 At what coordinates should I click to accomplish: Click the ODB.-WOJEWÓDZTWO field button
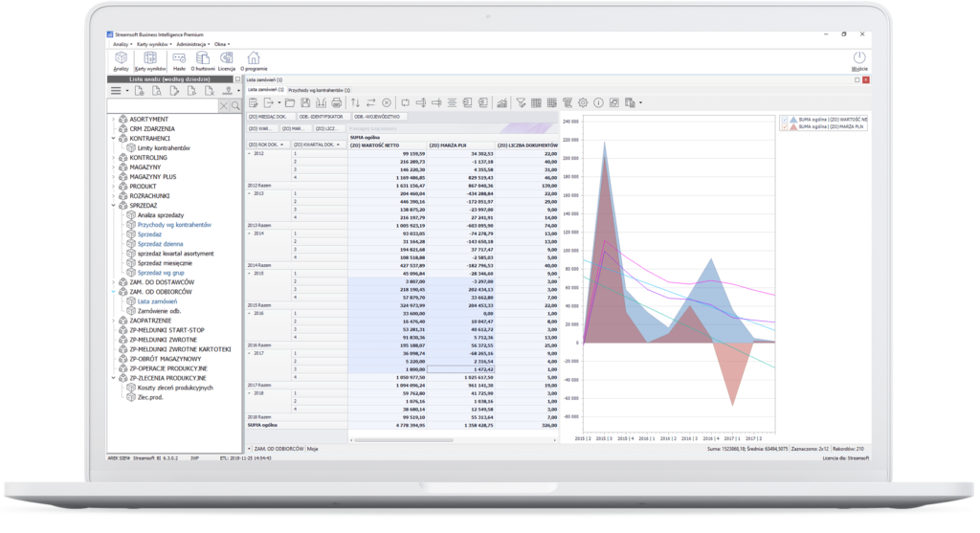coord(381,116)
